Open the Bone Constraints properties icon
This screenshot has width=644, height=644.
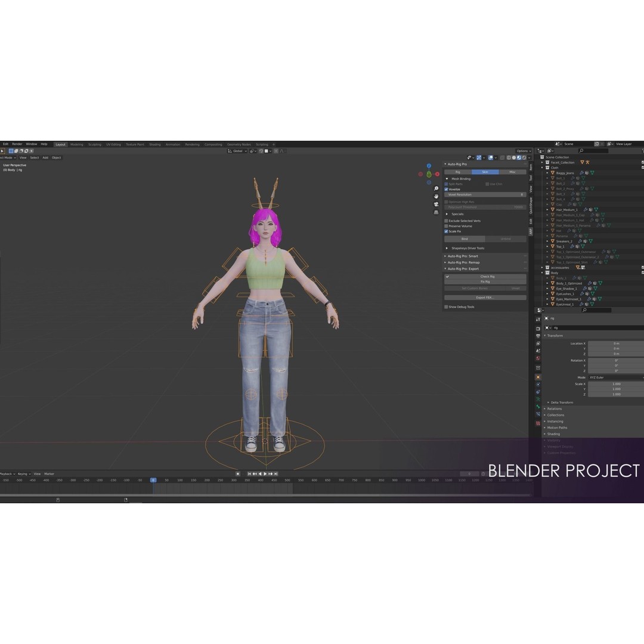click(x=538, y=414)
